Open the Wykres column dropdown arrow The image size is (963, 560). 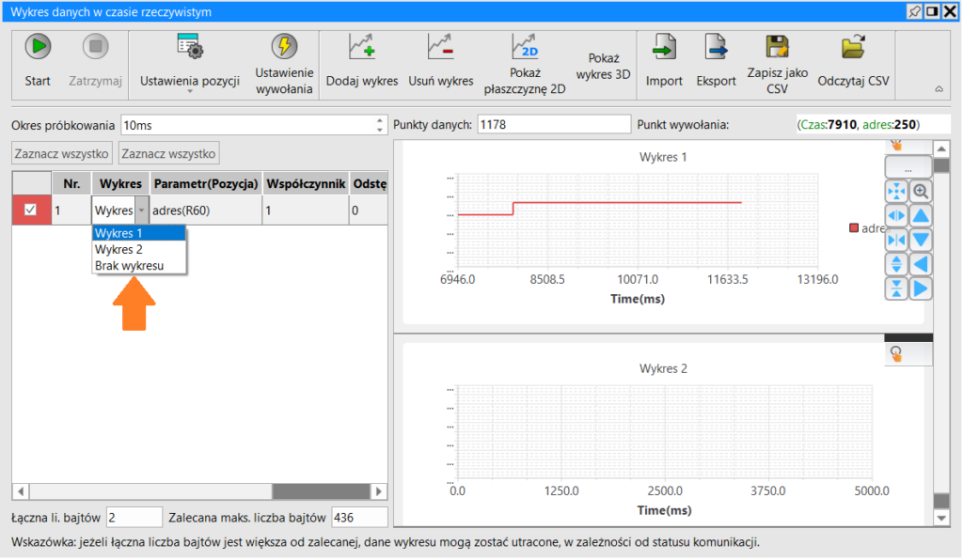coord(141,210)
